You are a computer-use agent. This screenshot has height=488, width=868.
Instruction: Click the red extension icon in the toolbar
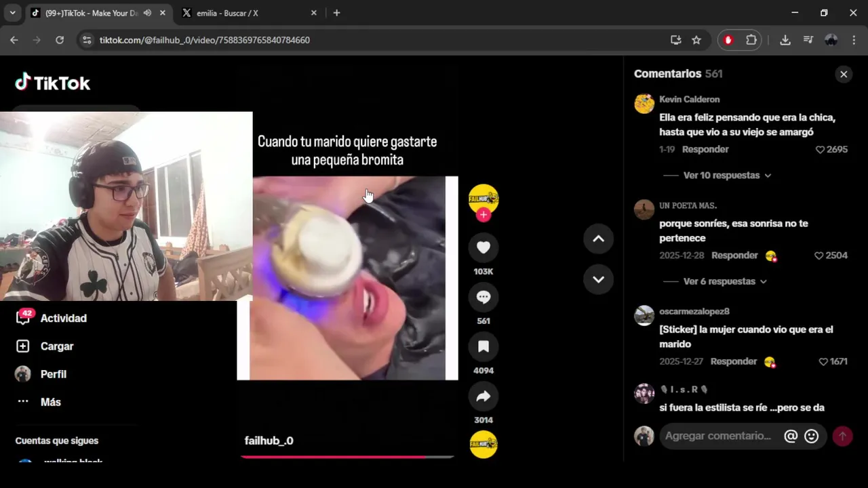(728, 40)
